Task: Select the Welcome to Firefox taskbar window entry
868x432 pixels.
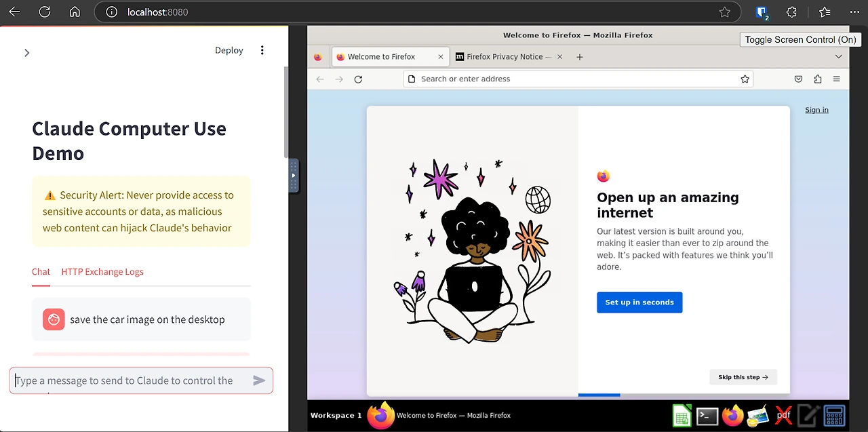Action: [x=439, y=415]
